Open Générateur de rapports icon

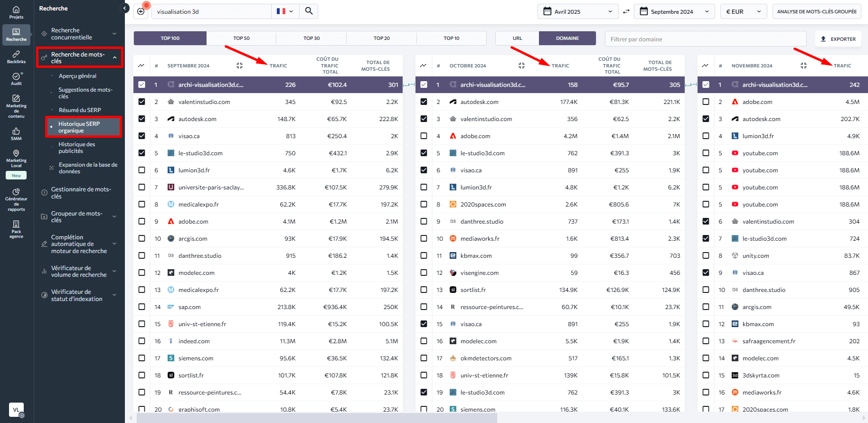pos(16,191)
